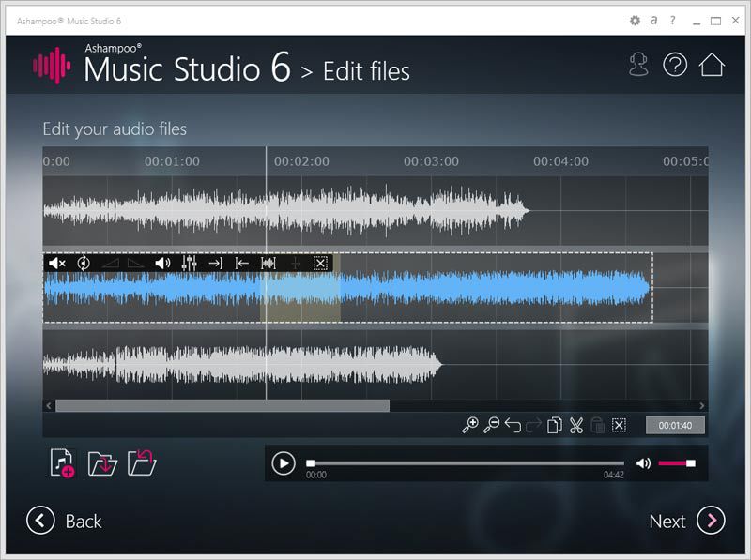Click the pink volume slider
Viewport: 751px width, 560px height.
tap(677, 462)
